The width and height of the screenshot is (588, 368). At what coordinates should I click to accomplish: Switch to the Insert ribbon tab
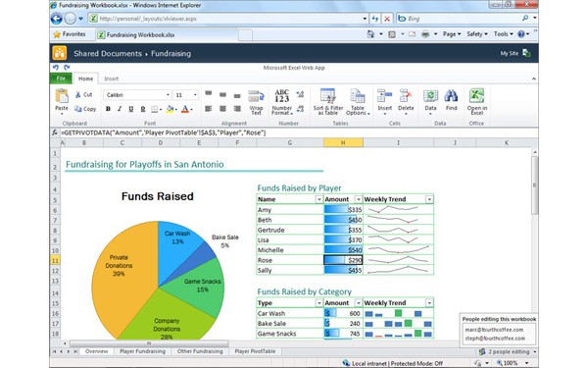[x=111, y=79]
